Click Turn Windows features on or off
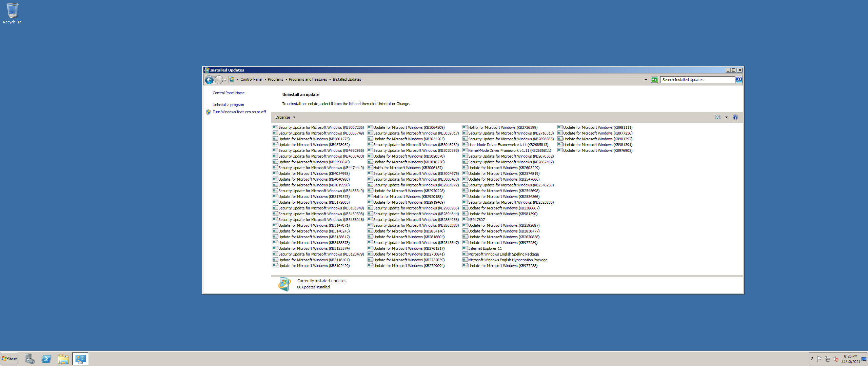Screen dimensions: 868x366 239,112
